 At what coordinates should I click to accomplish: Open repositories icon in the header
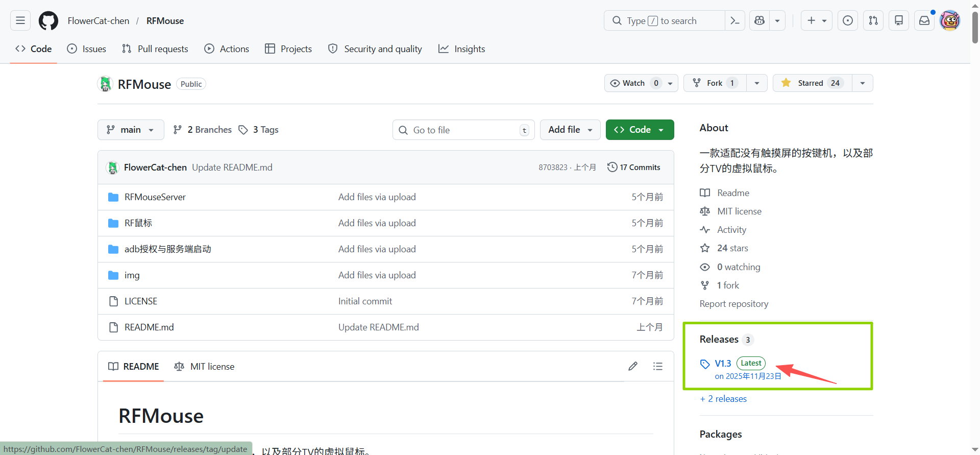[x=899, y=20]
